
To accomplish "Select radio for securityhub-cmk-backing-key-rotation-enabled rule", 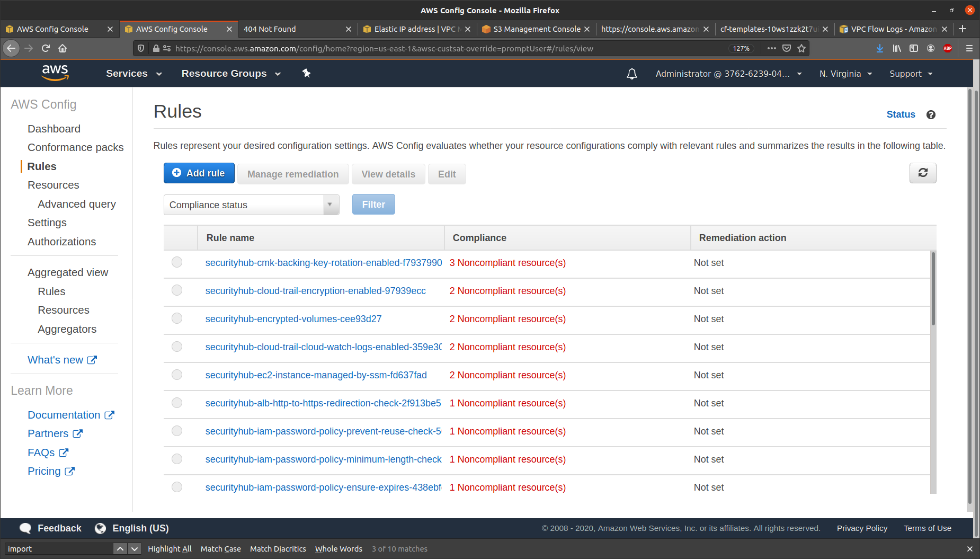I will (x=177, y=262).
